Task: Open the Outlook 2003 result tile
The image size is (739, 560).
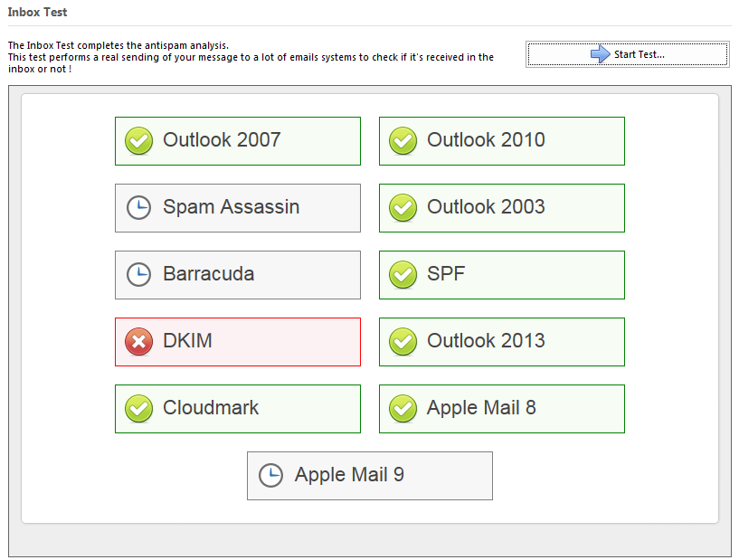Action: point(502,208)
